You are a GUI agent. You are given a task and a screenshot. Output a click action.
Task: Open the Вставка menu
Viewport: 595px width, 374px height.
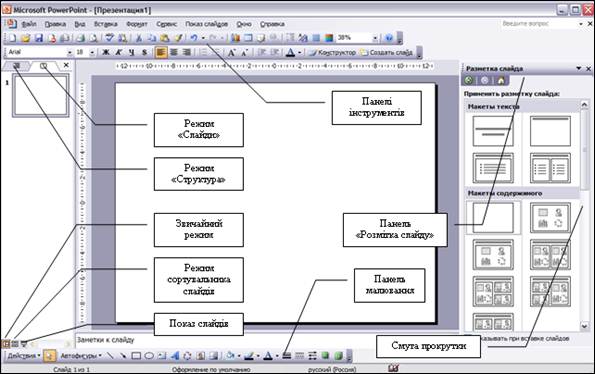(x=105, y=24)
